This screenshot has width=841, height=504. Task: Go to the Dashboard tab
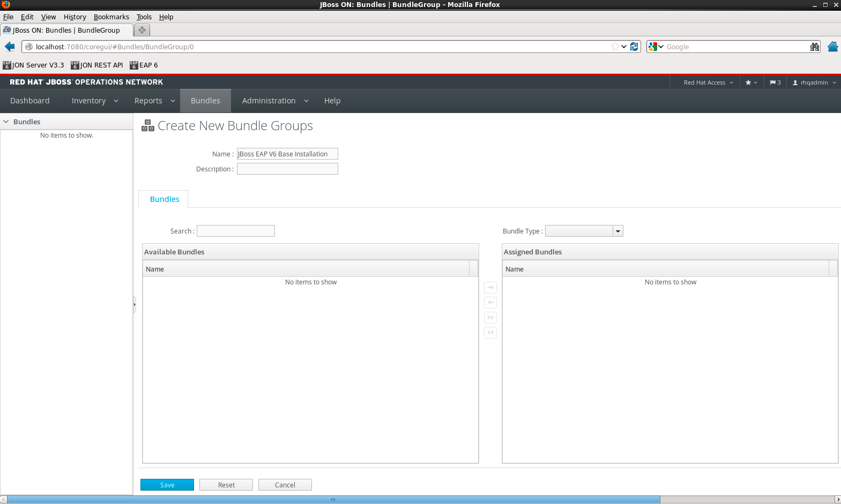coord(30,101)
